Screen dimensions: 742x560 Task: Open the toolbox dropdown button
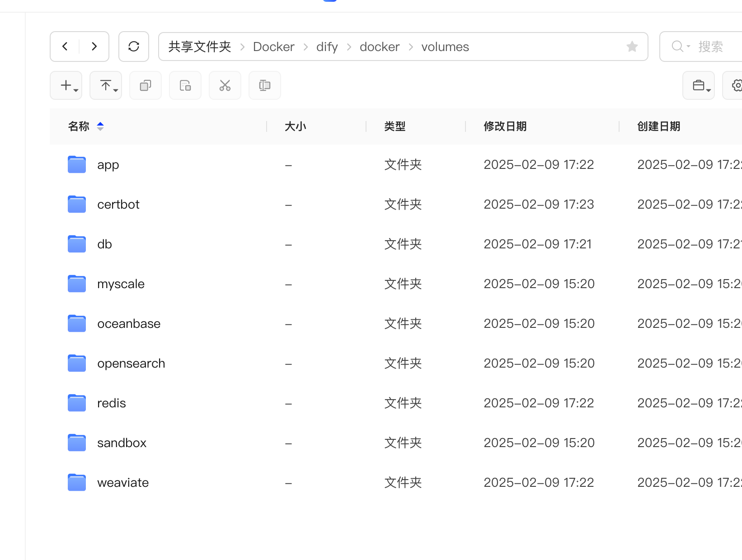pos(699,85)
